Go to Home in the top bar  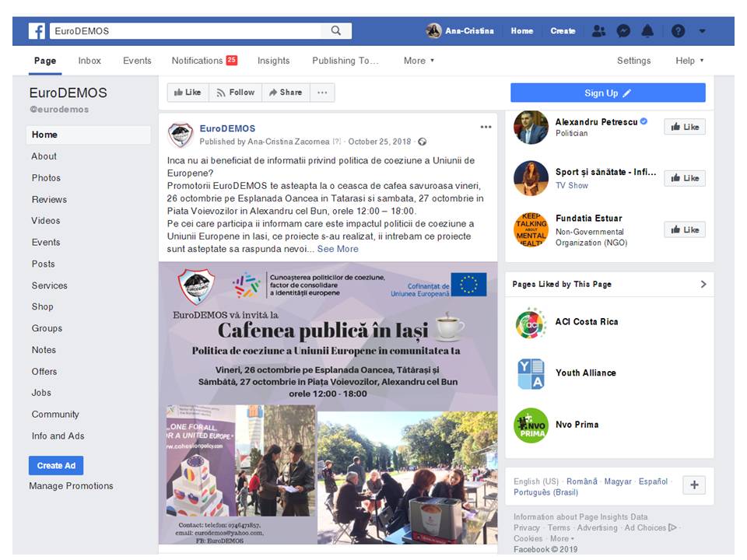coord(522,31)
